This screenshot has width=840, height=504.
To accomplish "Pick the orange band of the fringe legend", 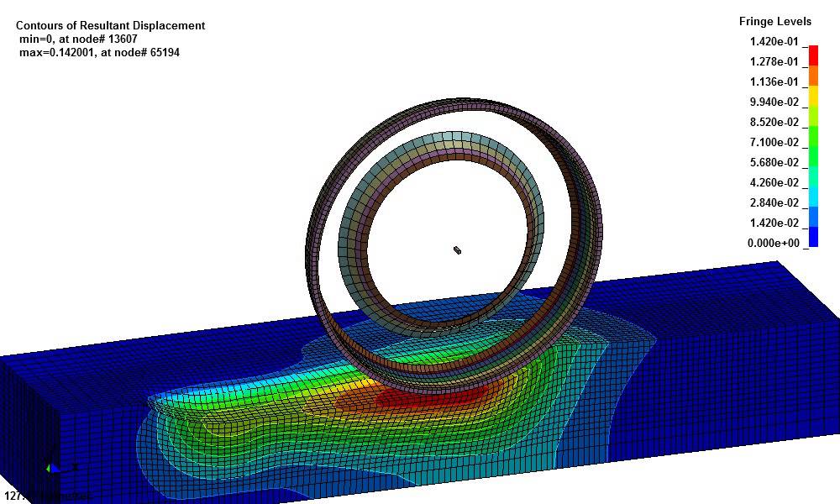I will (x=813, y=76).
